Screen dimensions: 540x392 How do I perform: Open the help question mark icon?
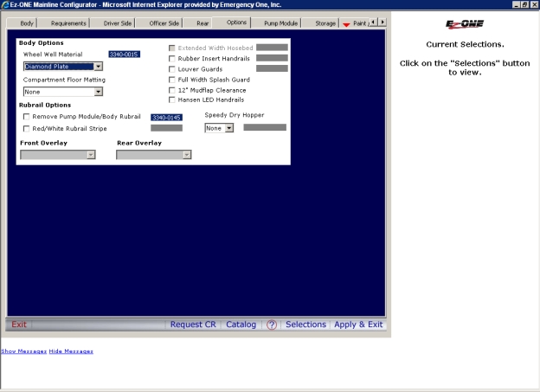(x=272, y=325)
